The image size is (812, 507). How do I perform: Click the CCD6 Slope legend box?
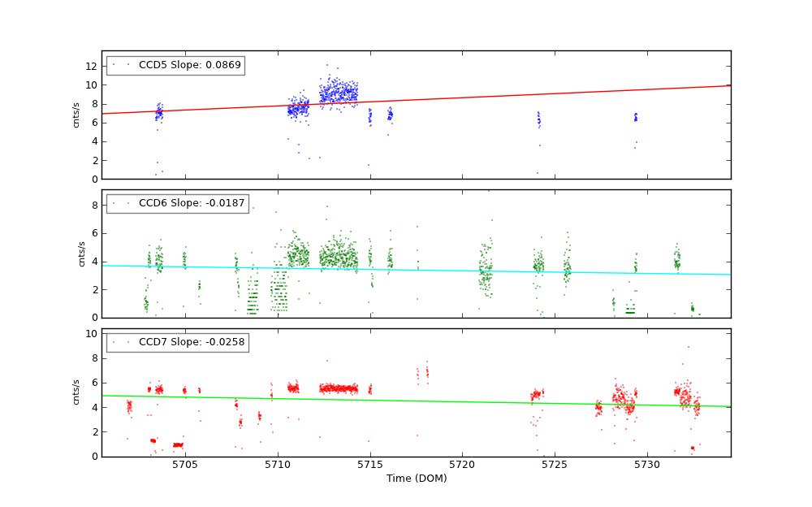(x=177, y=204)
